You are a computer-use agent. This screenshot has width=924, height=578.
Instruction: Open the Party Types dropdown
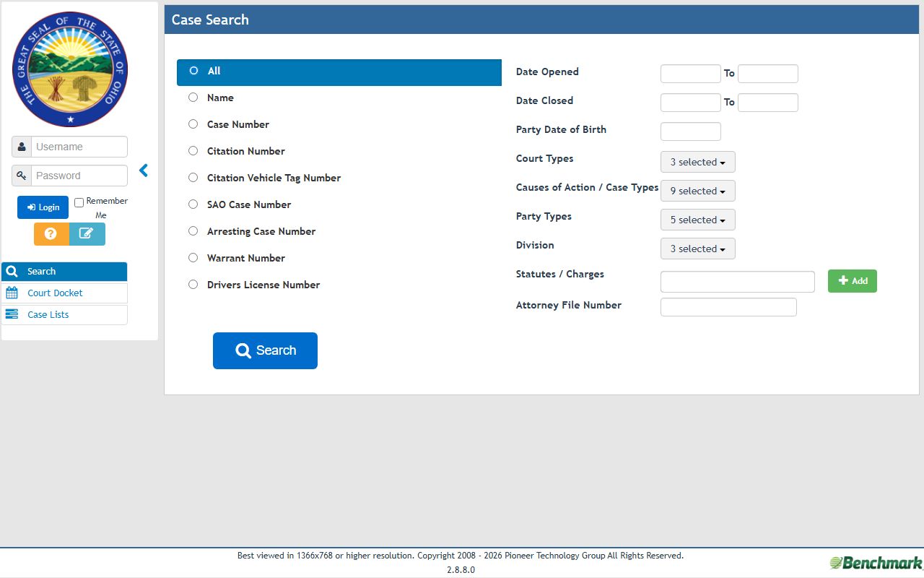698,220
